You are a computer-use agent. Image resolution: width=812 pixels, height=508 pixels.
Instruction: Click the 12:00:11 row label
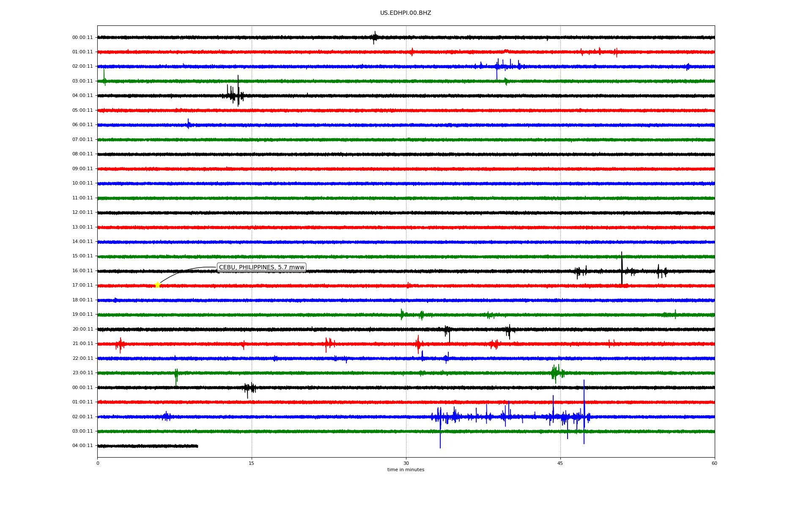click(82, 212)
